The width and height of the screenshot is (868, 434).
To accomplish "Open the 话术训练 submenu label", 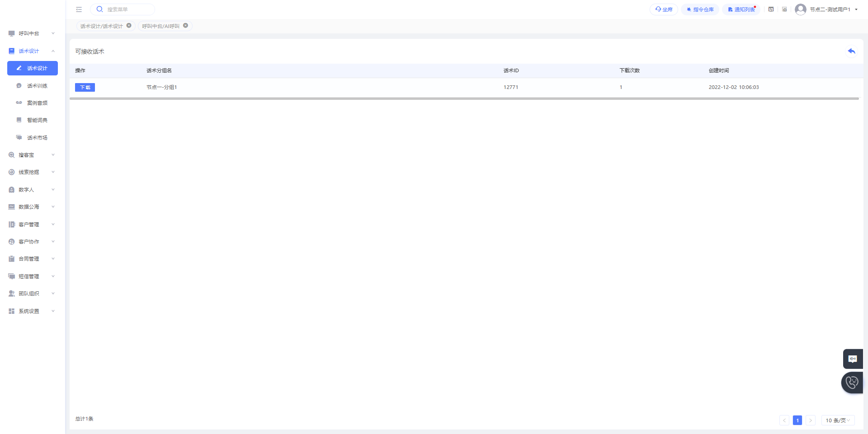I will (37, 86).
